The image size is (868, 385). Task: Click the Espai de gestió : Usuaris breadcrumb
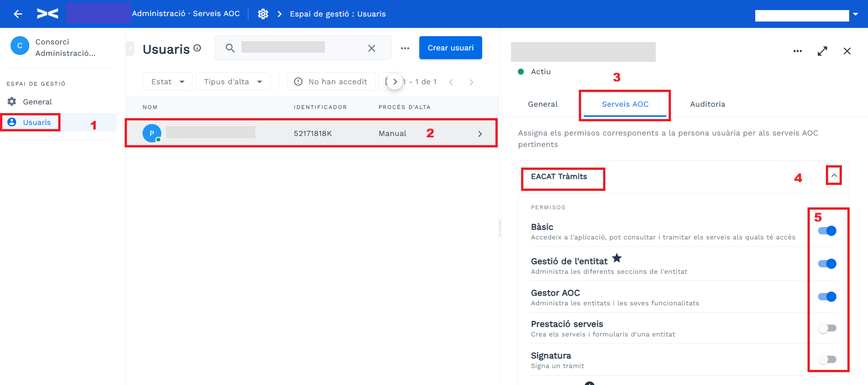(x=338, y=14)
